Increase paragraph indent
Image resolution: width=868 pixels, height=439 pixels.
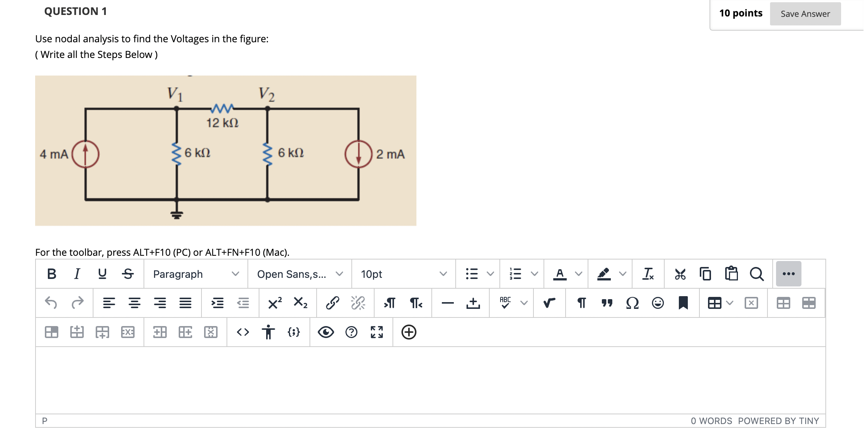(218, 303)
